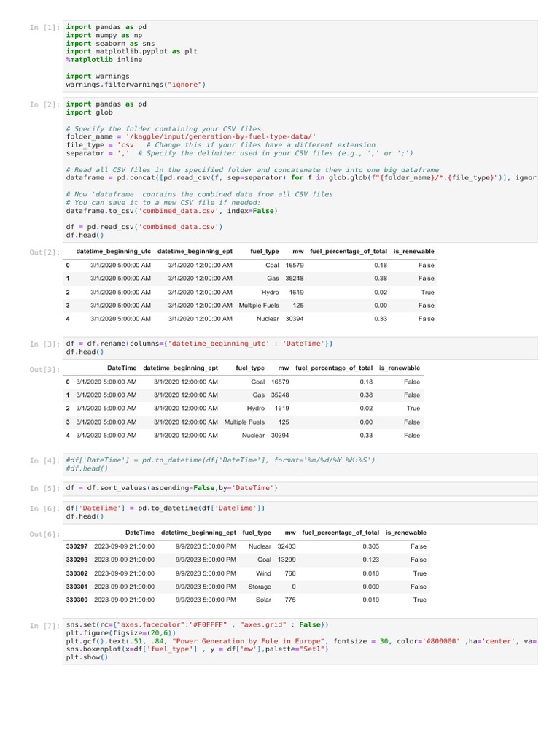
Task: Click 0.305 percentage in Out[6] table
Action: click(x=371, y=547)
